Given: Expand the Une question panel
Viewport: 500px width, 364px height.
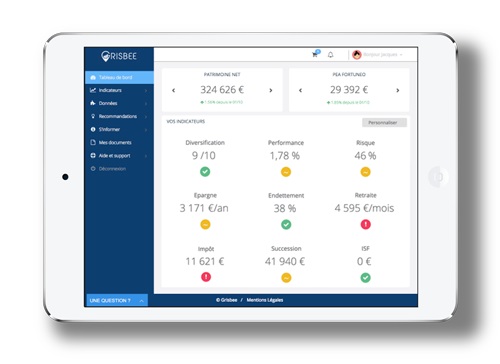Looking at the screenshot, I should tap(117, 300).
